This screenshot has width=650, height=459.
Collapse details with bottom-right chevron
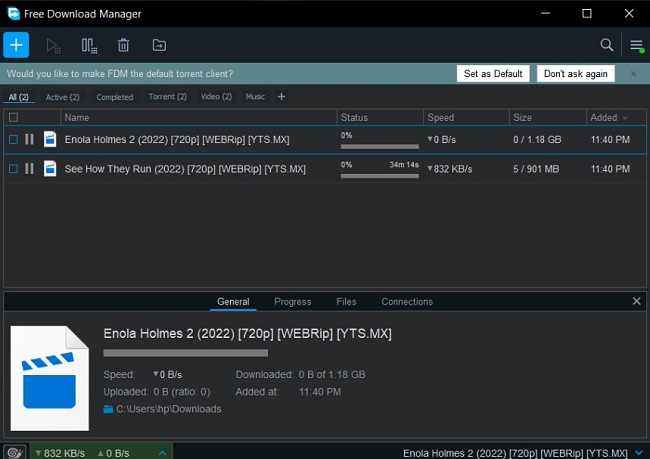click(639, 453)
